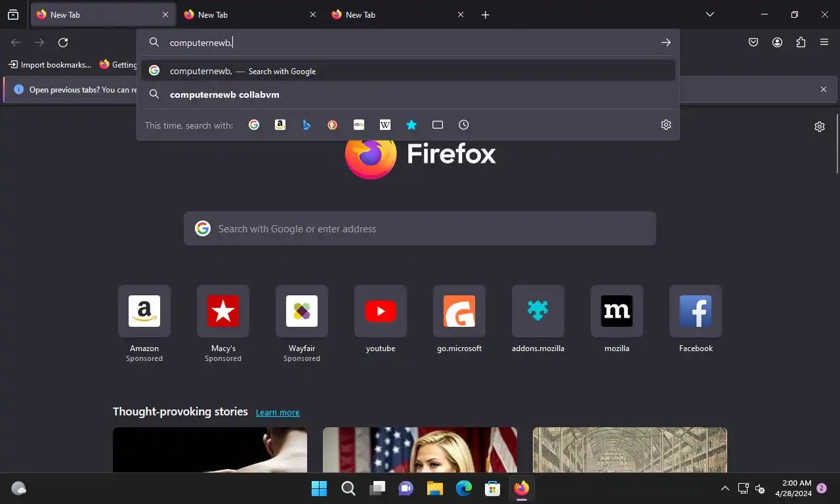Close the second New Tab

point(313,14)
